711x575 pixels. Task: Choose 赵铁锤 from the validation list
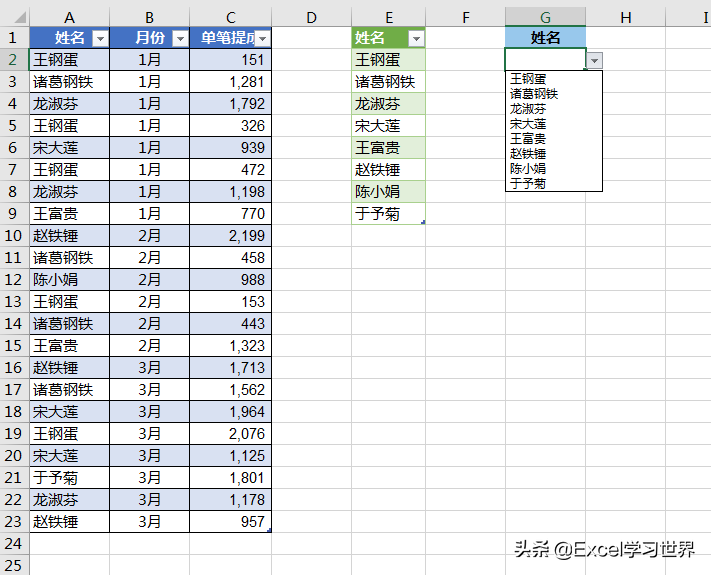[x=554, y=154]
